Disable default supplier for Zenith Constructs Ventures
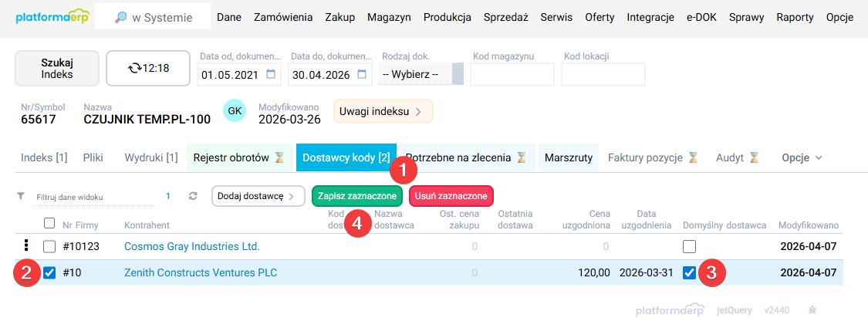This screenshot has height=328, width=868. tap(689, 272)
